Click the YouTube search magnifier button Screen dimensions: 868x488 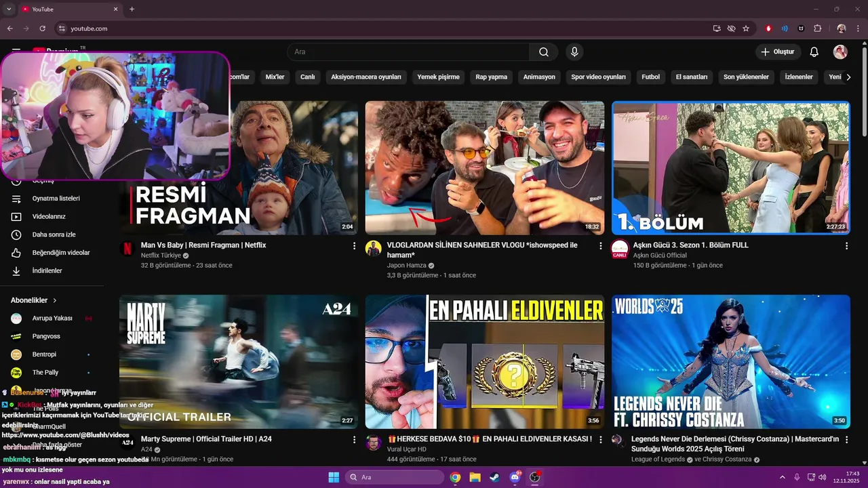pyautogui.click(x=544, y=52)
